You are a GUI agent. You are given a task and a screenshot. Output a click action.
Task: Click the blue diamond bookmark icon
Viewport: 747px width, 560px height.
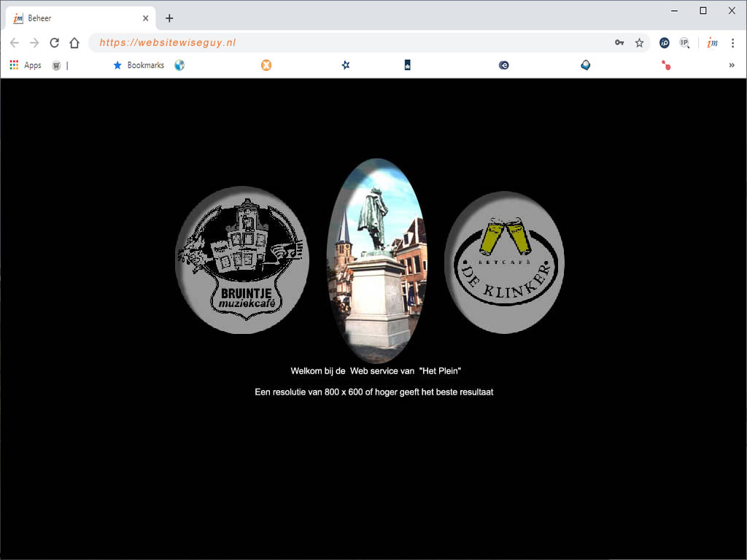click(586, 65)
